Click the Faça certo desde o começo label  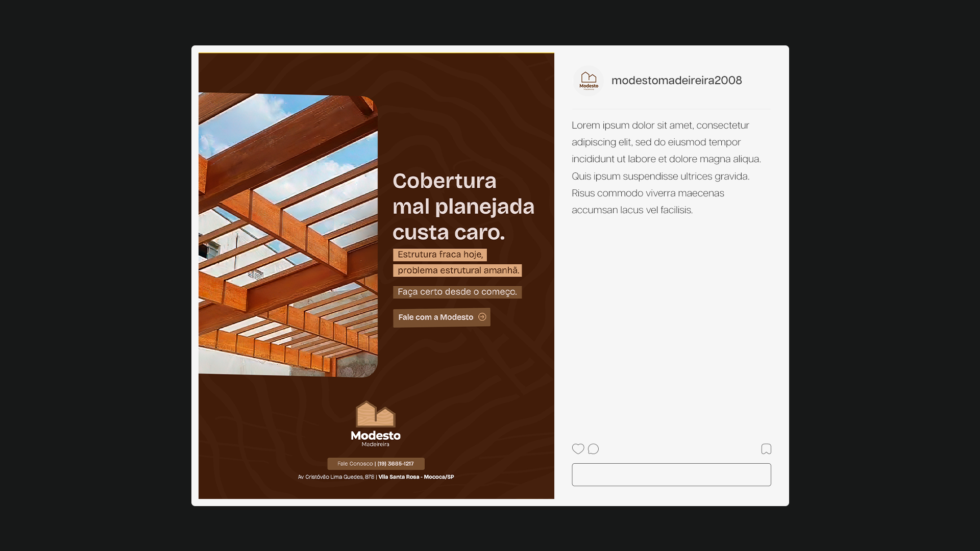457,292
